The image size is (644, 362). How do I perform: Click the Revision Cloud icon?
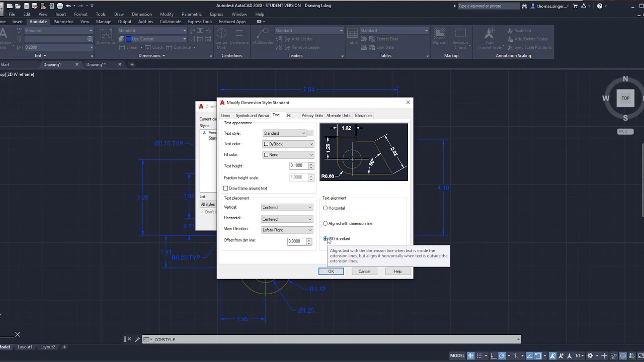460,34
